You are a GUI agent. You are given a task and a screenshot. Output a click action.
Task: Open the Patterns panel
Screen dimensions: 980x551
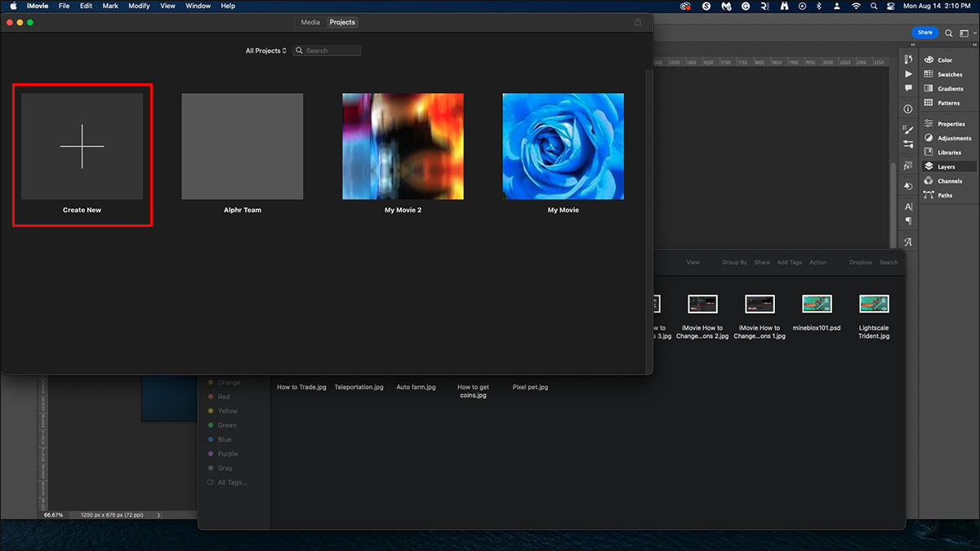click(x=947, y=103)
